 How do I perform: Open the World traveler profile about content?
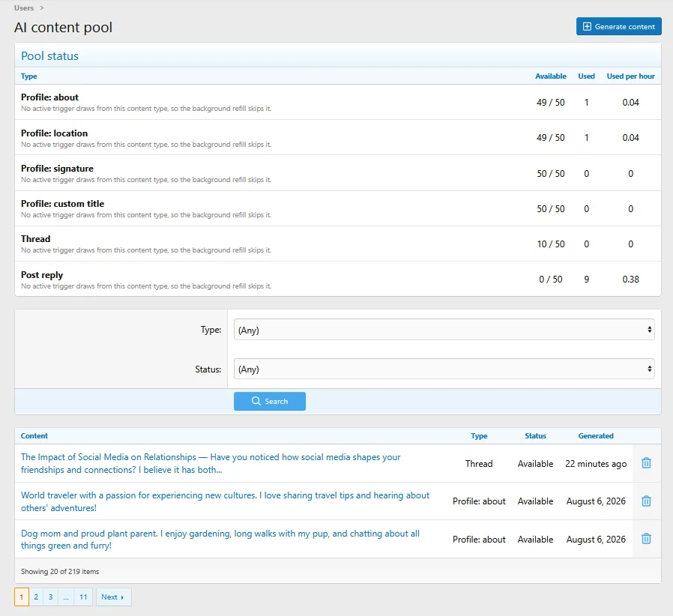point(225,501)
